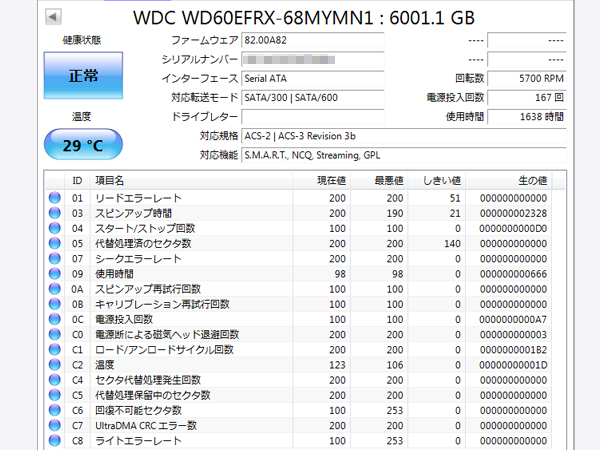Image resolution: width=600 pixels, height=450 pixels.
Task: Click the 項目名 column header
Action: click(x=192, y=181)
